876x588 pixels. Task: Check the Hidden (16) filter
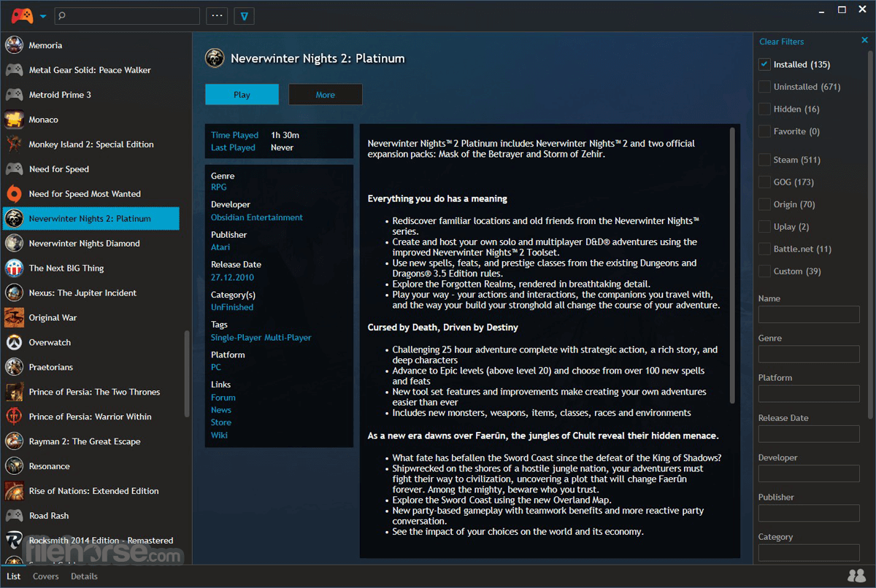[764, 109]
